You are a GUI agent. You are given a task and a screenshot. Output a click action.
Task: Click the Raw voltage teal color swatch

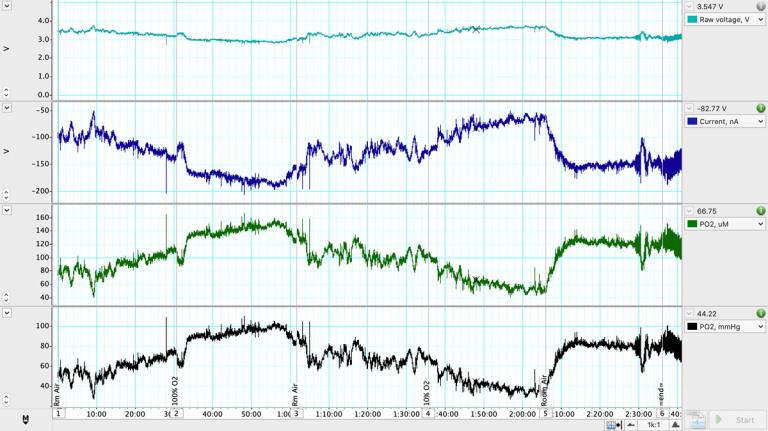(691, 19)
